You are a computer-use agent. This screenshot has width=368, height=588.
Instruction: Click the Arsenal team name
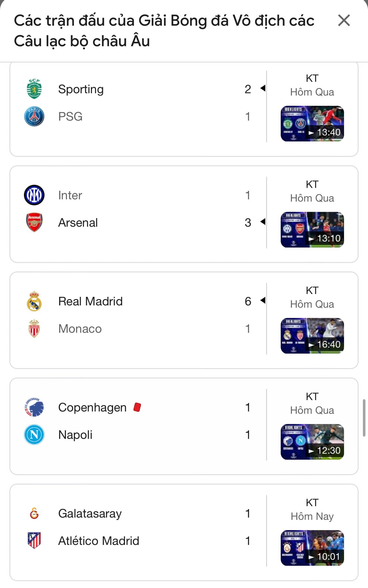click(78, 222)
